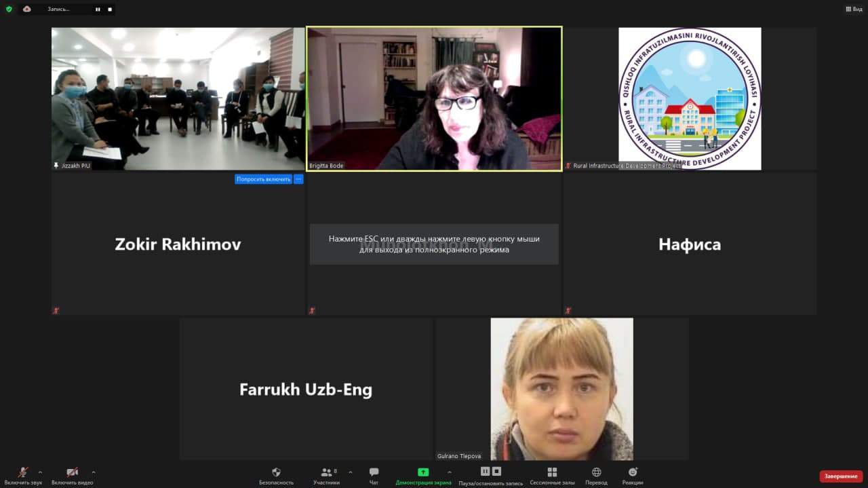Screen dimensions: 868x488
Task: Open the Security (Безопасность) shield icon
Action: click(276, 472)
